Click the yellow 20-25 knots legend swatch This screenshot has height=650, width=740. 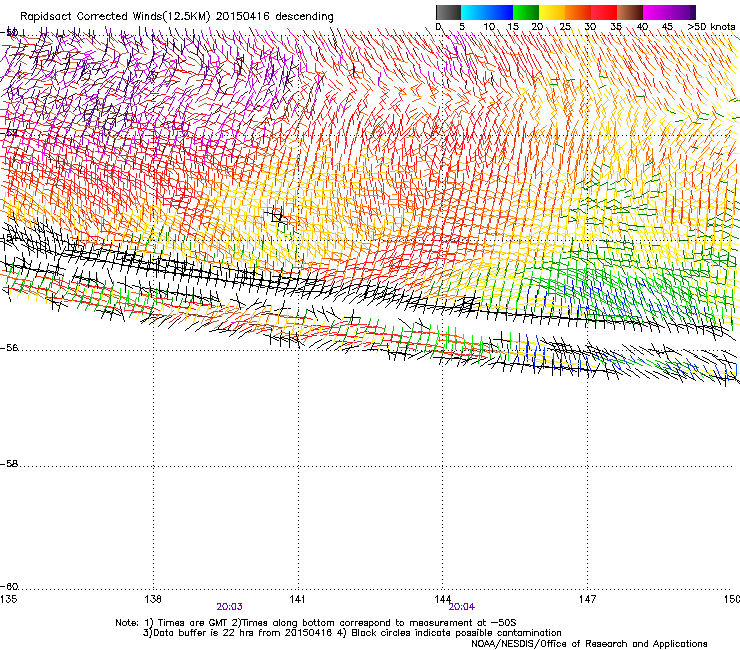(x=552, y=12)
